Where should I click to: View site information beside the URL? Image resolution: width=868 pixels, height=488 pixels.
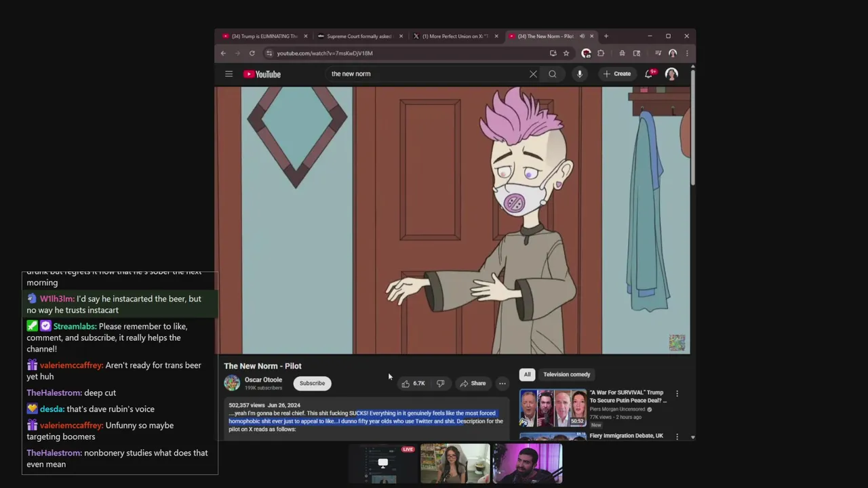[269, 54]
